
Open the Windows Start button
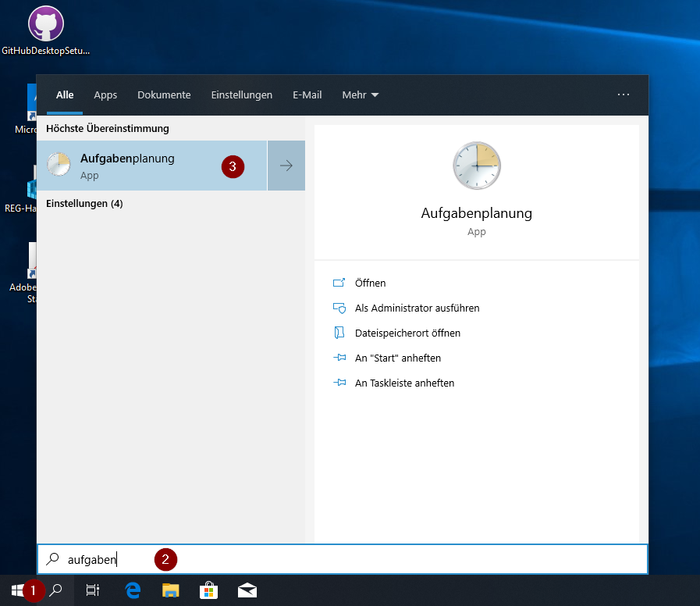pos(18,590)
